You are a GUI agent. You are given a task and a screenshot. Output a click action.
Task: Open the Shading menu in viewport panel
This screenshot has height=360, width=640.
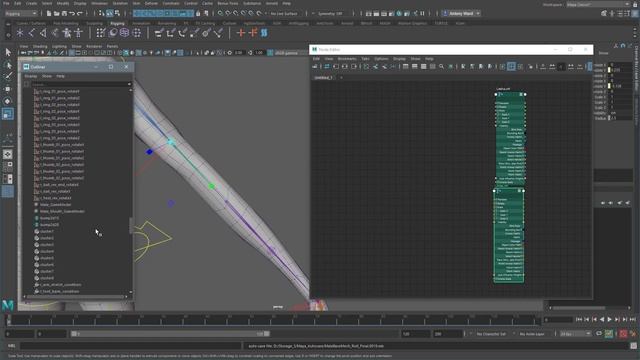coord(40,47)
